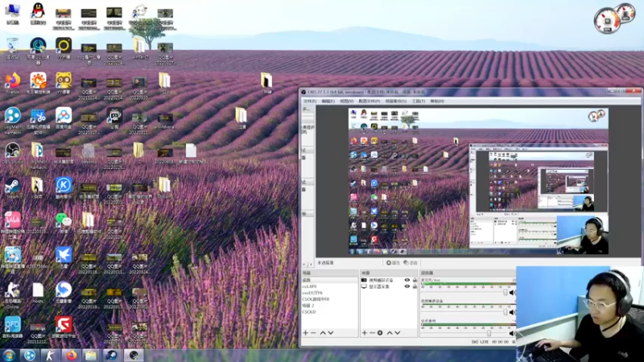
Task: Mute the second mixer channel speaker icon
Action: click(x=512, y=312)
